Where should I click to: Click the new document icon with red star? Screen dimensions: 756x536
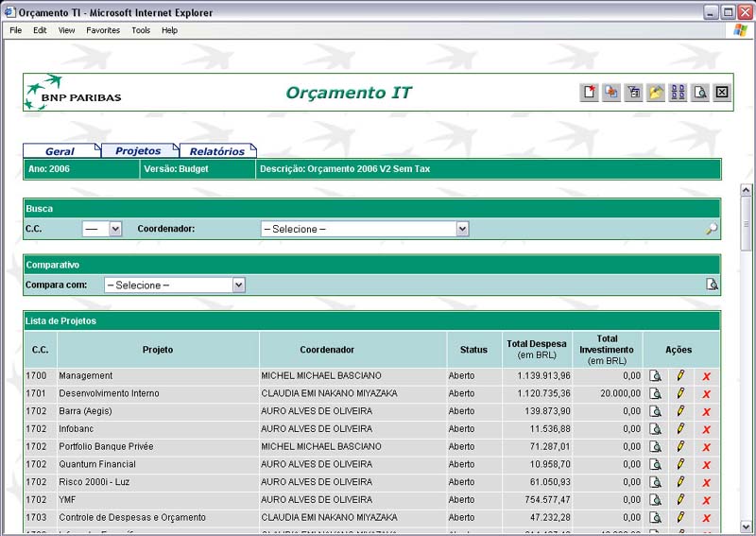click(x=589, y=92)
